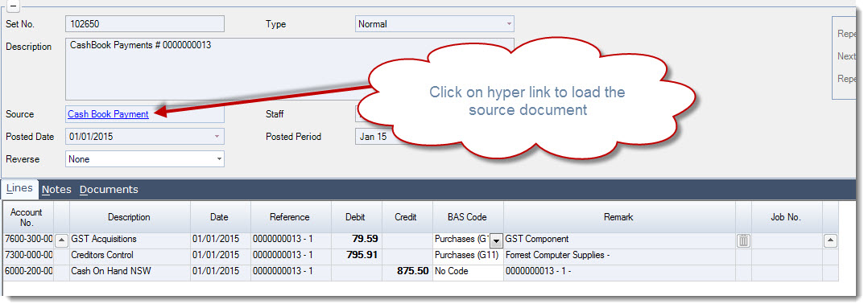
Task: Click the Set No. field 102650
Action: (x=145, y=24)
